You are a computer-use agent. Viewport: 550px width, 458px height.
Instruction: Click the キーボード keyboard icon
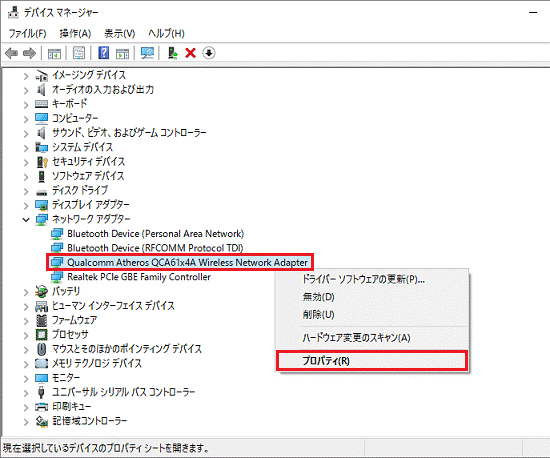click(41, 104)
